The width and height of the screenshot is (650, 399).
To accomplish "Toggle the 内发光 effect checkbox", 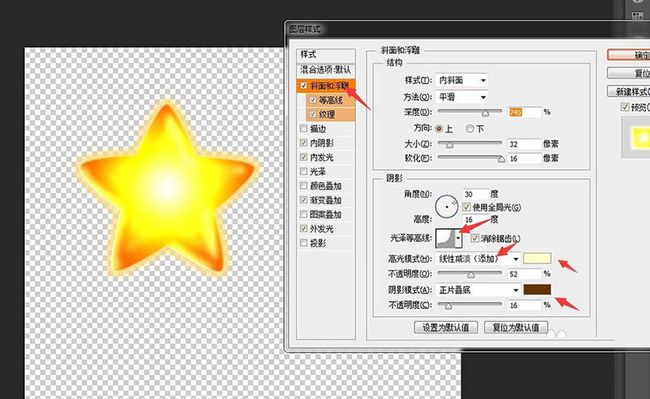I will click(x=303, y=157).
